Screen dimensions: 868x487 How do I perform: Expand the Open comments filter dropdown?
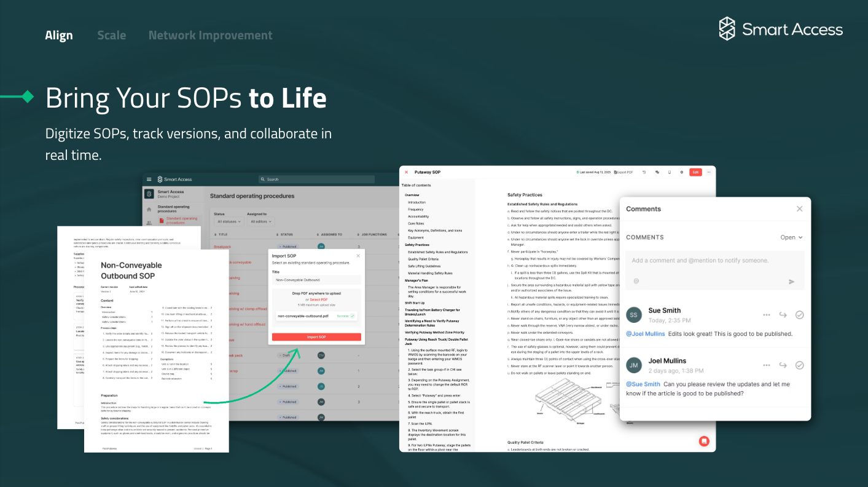pos(791,237)
